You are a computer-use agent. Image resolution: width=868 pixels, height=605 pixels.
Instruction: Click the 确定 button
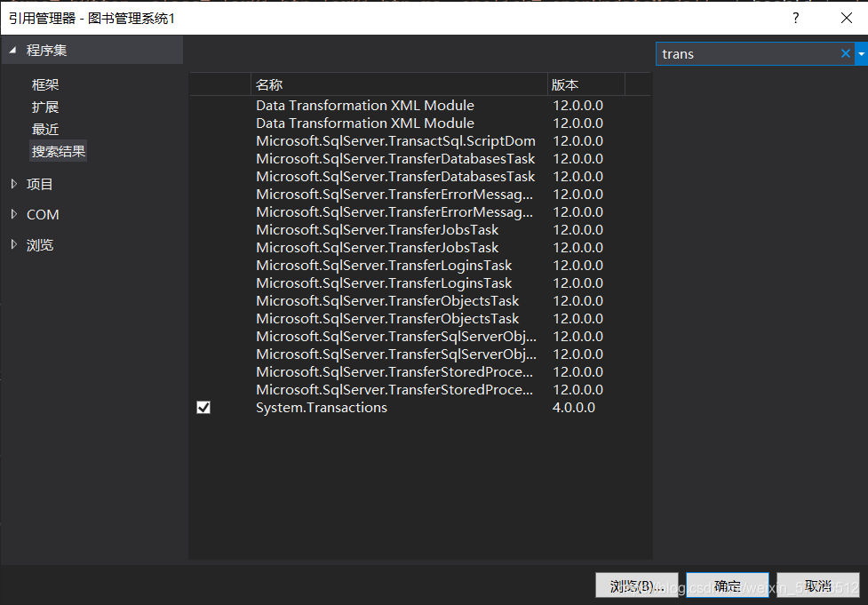pos(728,585)
